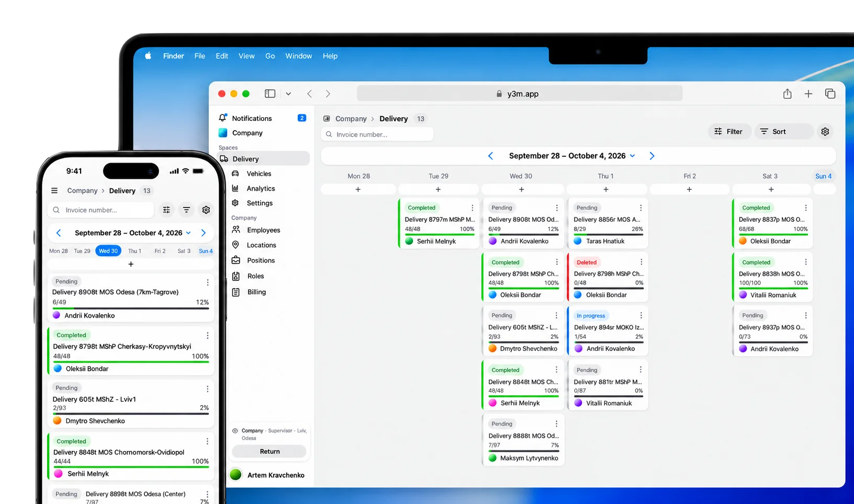The height and width of the screenshot is (504, 854).
Task: Open the Safari sidebar dropdown chevron
Action: coord(288,94)
